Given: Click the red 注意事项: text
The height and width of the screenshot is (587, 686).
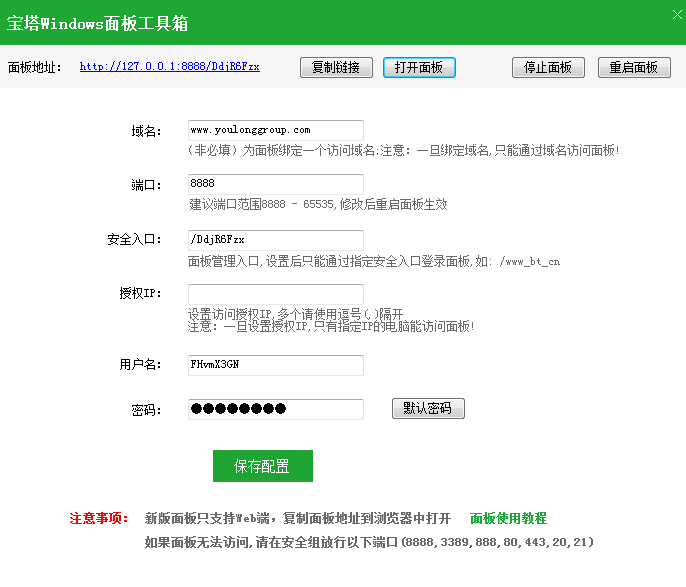Looking at the screenshot, I should click(98, 518).
